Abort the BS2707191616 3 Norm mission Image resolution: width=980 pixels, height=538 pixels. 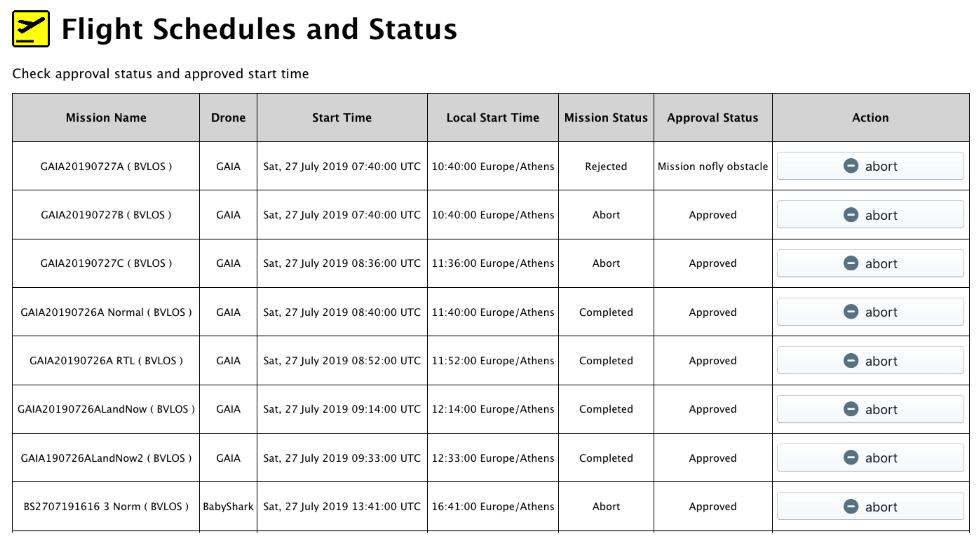(870, 506)
